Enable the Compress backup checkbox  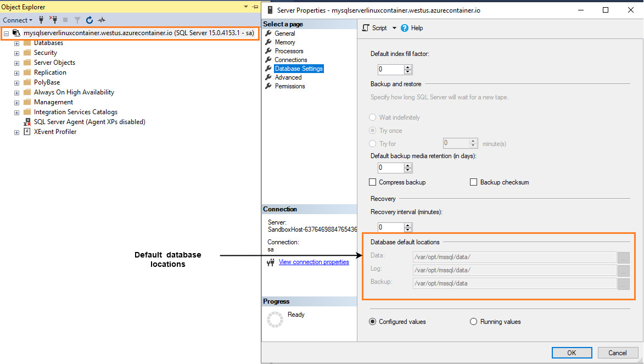pyautogui.click(x=373, y=182)
